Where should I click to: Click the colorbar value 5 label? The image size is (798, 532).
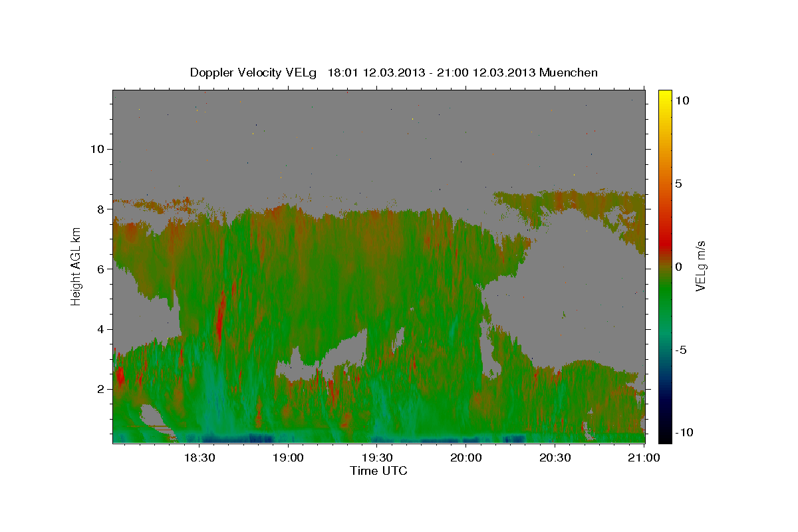[679, 183]
